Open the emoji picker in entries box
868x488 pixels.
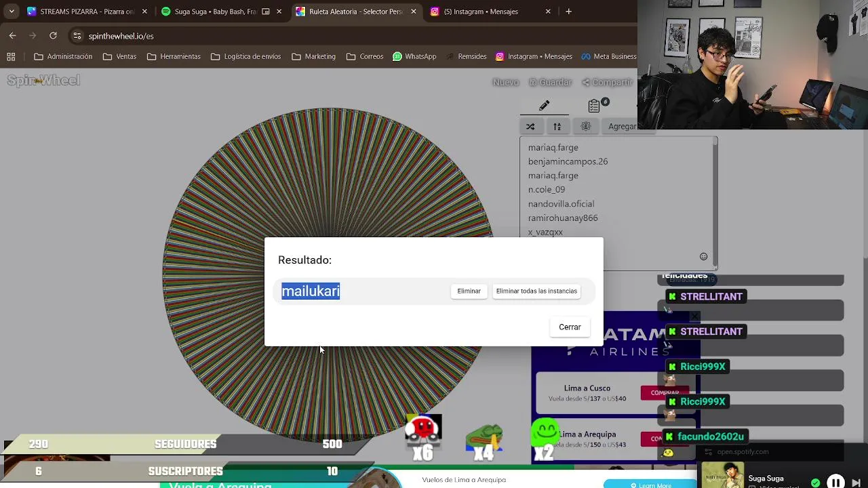[x=703, y=256]
